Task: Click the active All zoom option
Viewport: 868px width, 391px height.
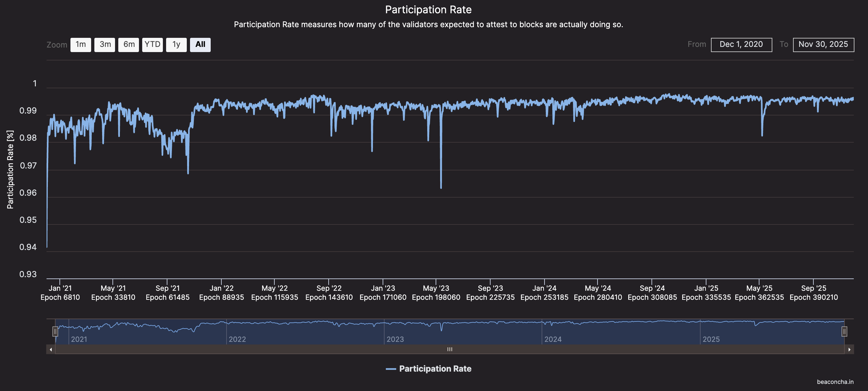Action: pyautogui.click(x=200, y=44)
